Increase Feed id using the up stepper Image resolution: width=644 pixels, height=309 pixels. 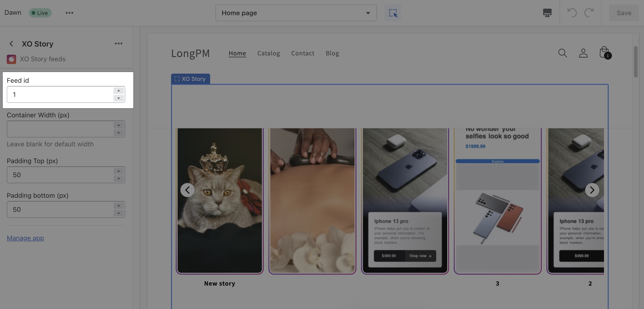118,91
